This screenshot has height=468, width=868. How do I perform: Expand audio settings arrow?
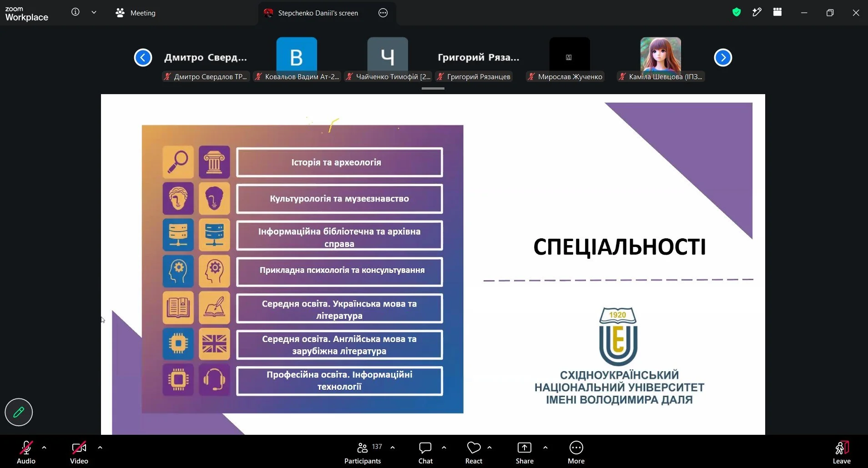[44, 448]
